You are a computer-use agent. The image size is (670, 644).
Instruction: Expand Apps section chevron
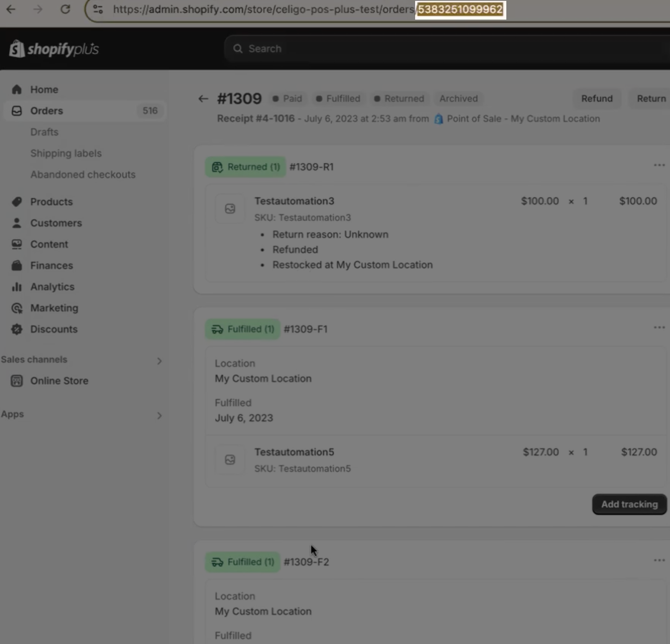pyautogui.click(x=159, y=415)
